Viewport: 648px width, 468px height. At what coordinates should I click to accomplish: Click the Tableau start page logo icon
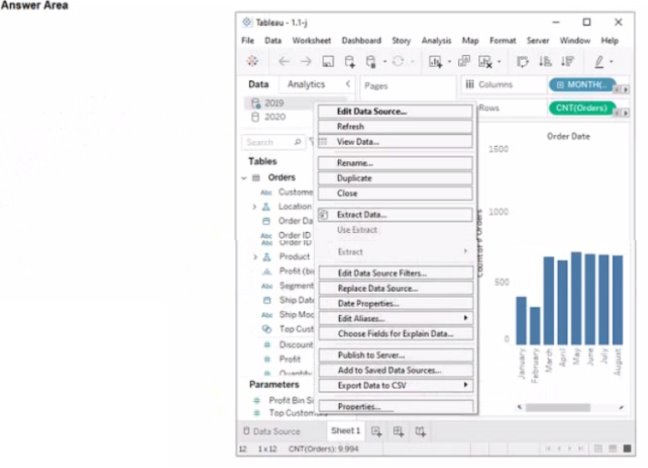253,61
